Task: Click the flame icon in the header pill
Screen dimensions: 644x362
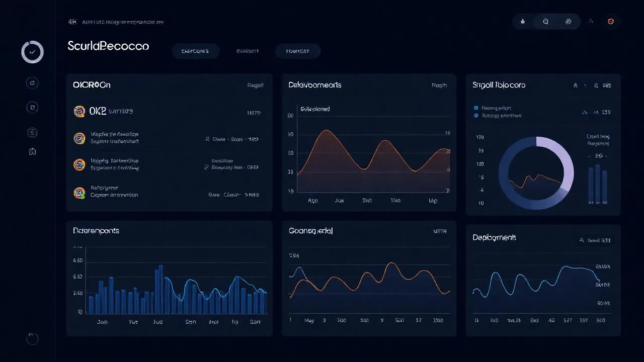Action: coord(523,22)
